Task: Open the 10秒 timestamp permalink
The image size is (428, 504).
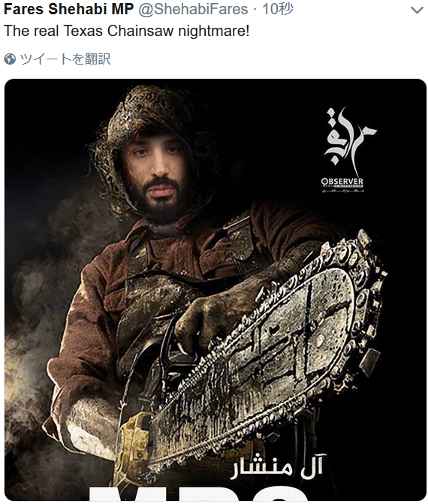Action: (277, 9)
